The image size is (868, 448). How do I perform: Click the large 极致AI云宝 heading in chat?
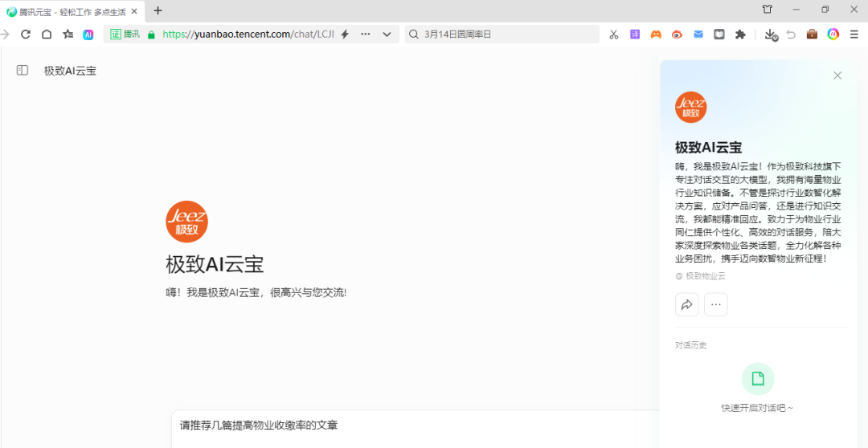[x=215, y=264]
